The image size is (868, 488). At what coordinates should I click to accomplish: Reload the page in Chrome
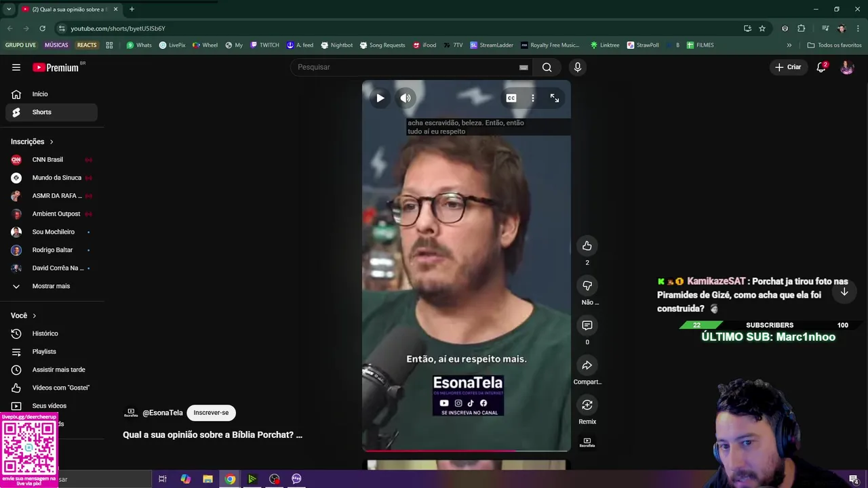tap(42, 28)
